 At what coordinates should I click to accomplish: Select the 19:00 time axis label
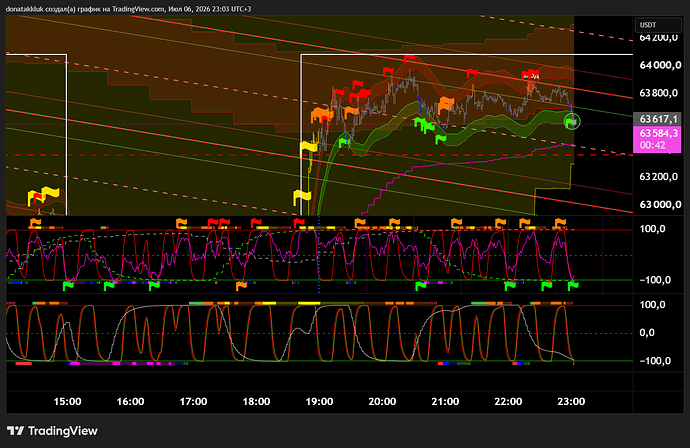pos(319,401)
